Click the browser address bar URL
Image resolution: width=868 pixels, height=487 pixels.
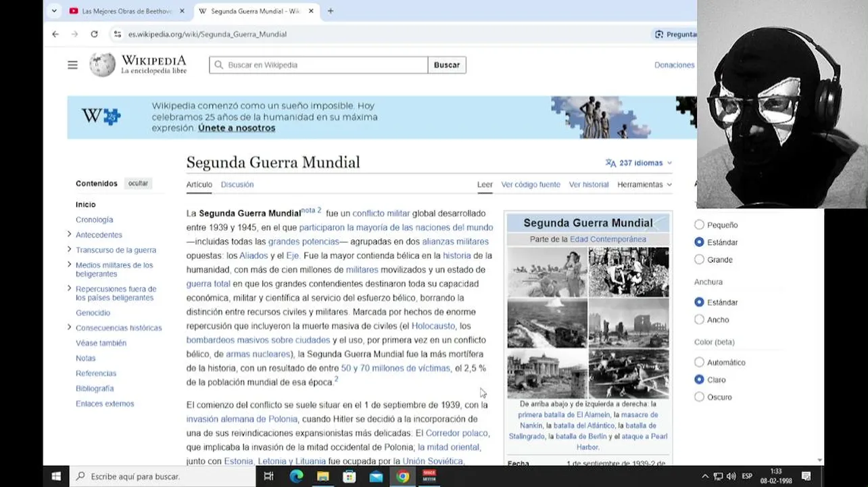click(208, 34)
